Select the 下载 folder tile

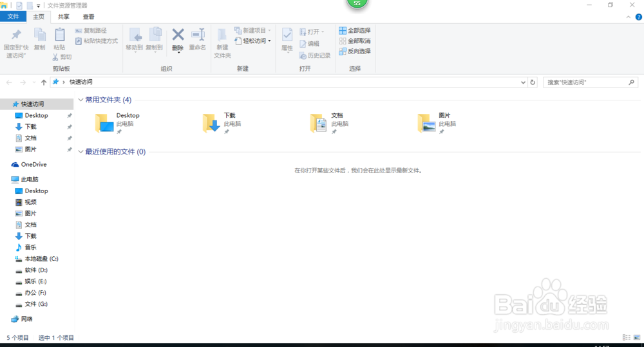[222, 123]
